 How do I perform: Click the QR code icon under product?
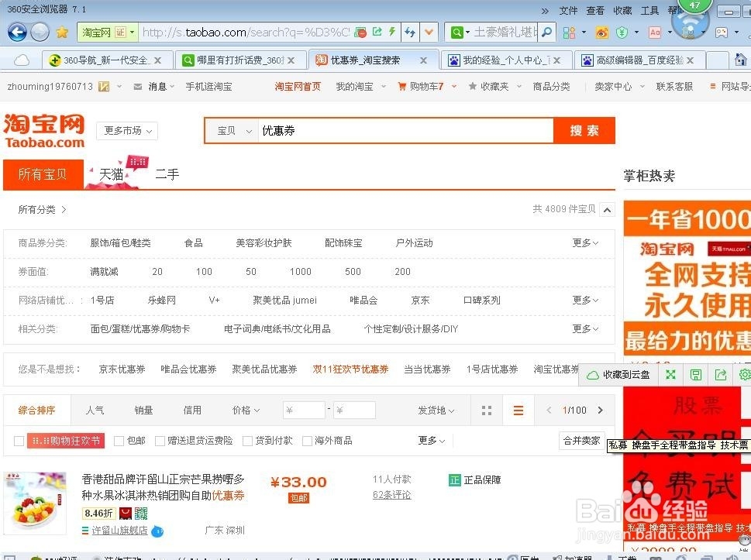point(141,514)
